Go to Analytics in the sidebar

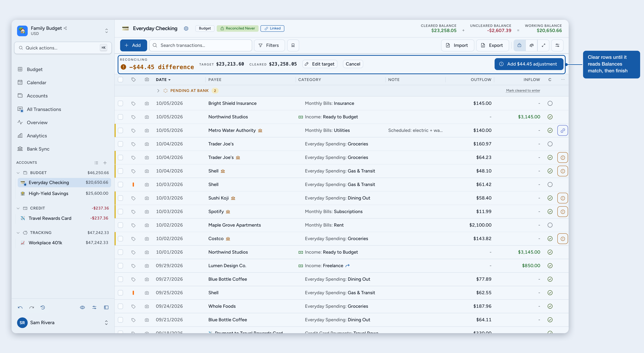(37, 136)
